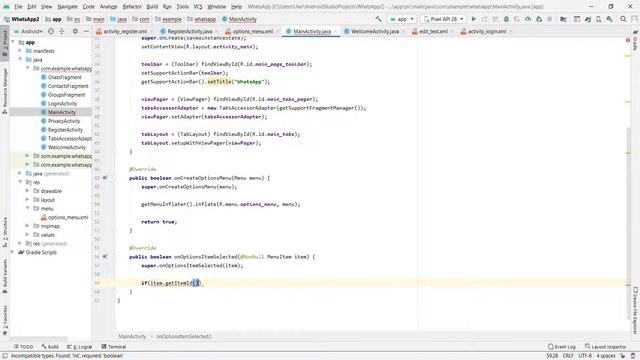This screenshot has width=640, height=360.
Task: Collapse the res folder node
Action: pyautogui.click(x=20, y=182)
